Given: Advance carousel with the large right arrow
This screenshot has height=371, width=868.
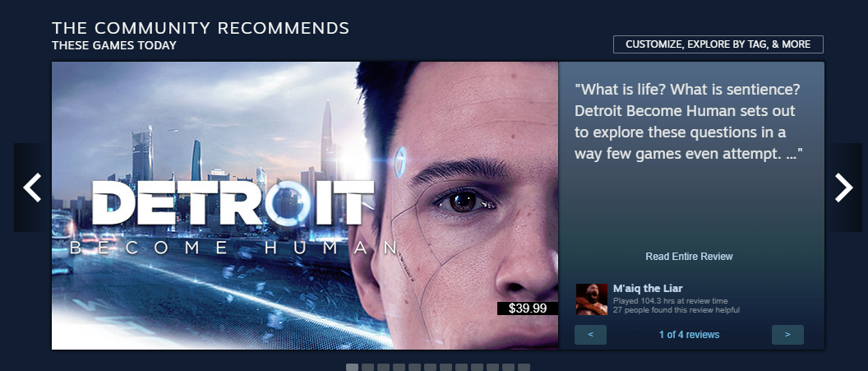Looking at the screenshot, I should (843, 188).
